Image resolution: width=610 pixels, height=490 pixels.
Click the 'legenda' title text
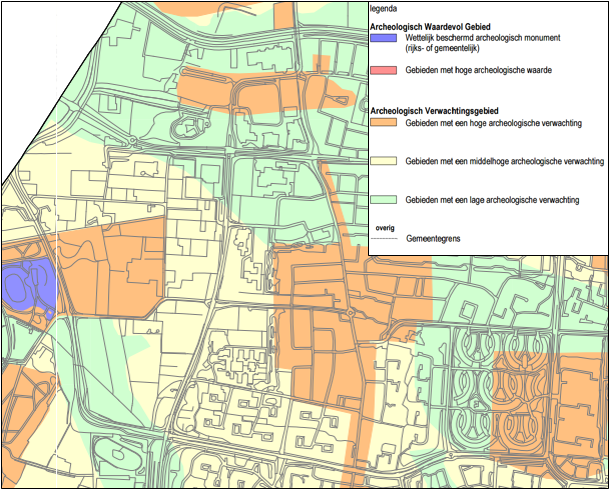click(x=384, y=8)
